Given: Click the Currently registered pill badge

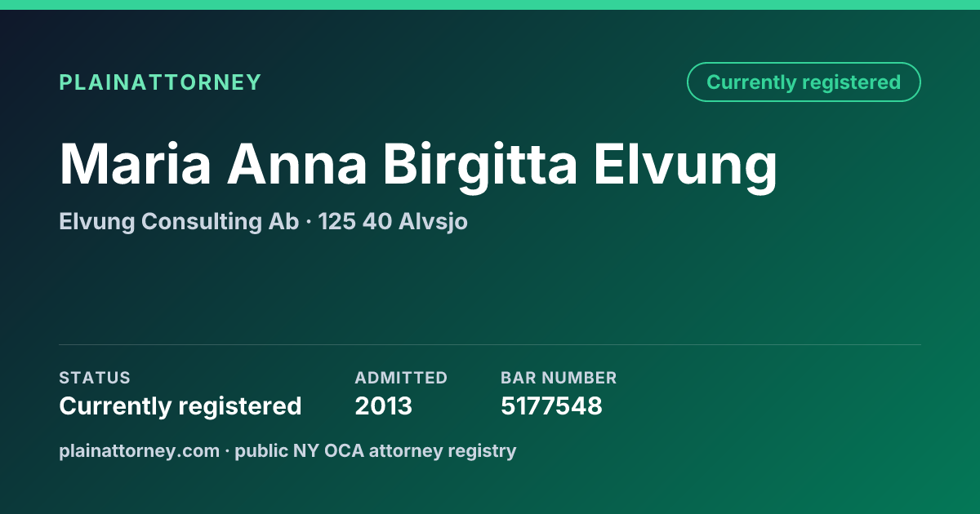Looking at the screenshot, I should click(x=804, y=82).
